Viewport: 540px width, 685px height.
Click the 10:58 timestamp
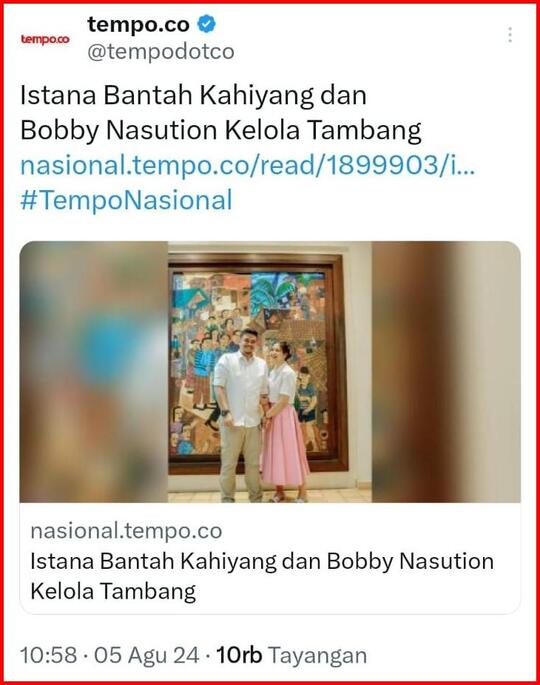48,656
